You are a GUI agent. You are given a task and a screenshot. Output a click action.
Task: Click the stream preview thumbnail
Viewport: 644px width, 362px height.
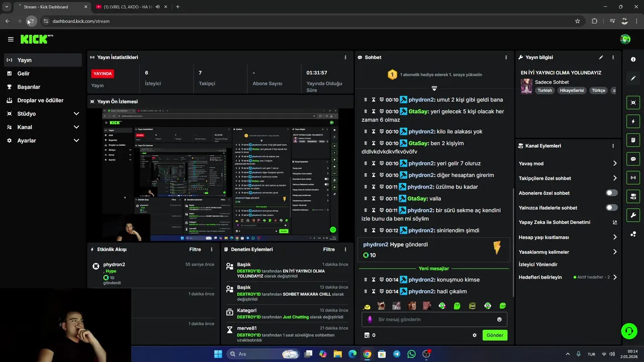[x=220, y=175]
